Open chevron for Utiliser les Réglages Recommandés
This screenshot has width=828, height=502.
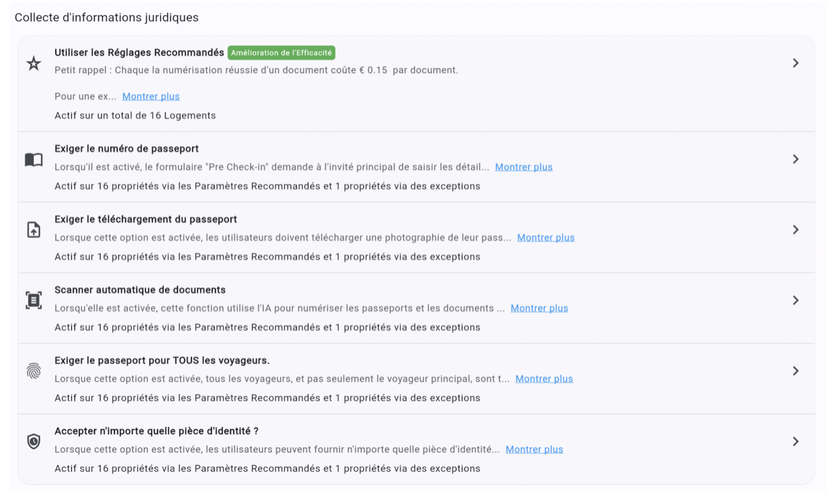[x=795, y=63]
